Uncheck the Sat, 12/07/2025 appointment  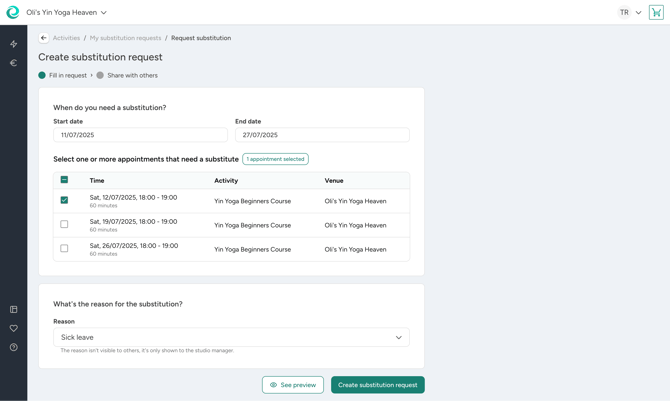tap(64, 200)
